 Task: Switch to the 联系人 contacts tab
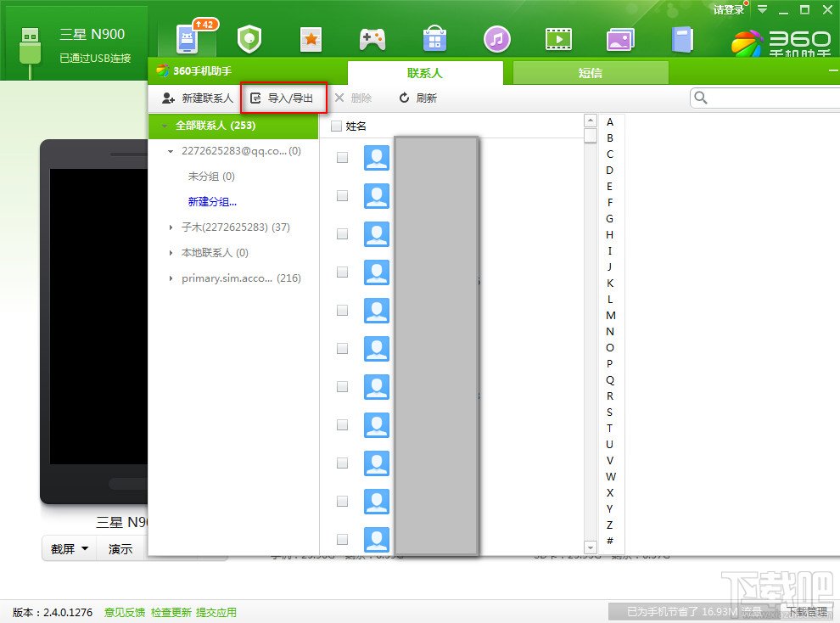point(425,73)
